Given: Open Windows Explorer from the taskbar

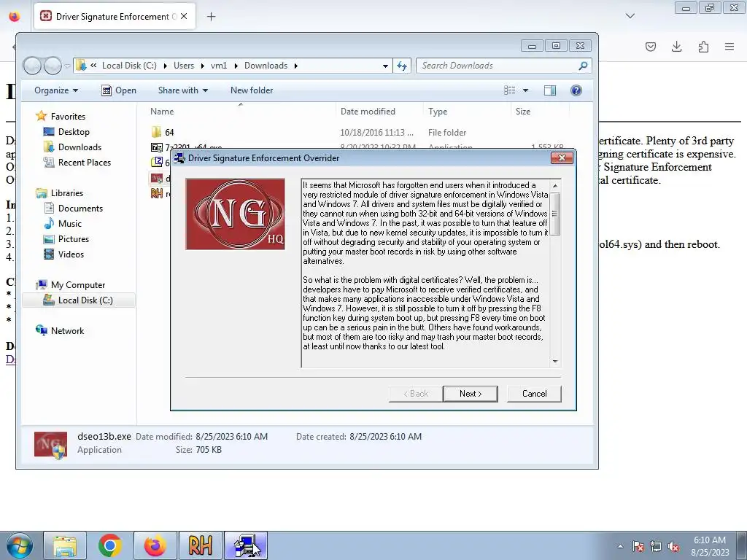Looking at the screenshot, I should pyautogui.click(x=65, y=545).
